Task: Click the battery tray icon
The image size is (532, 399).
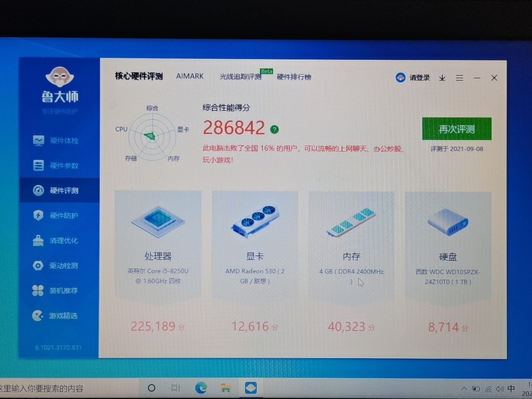Action: (x=476, y=389)
